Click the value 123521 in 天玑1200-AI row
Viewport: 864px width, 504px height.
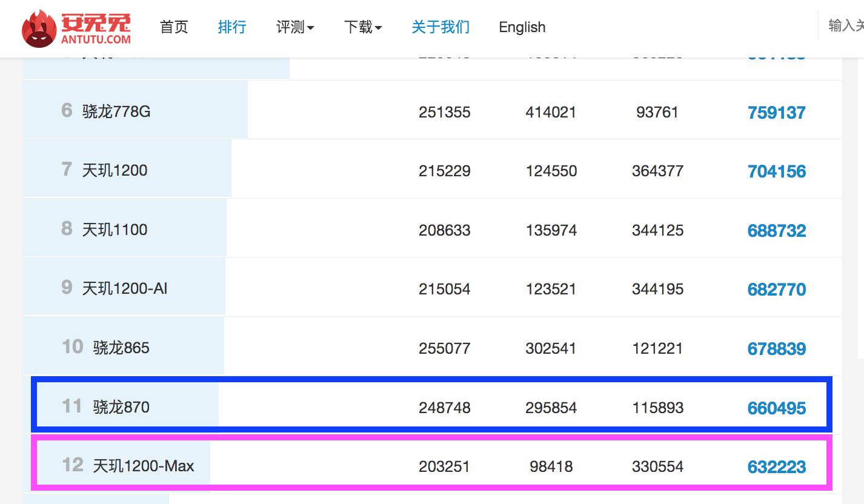click(x=551, y=290)
